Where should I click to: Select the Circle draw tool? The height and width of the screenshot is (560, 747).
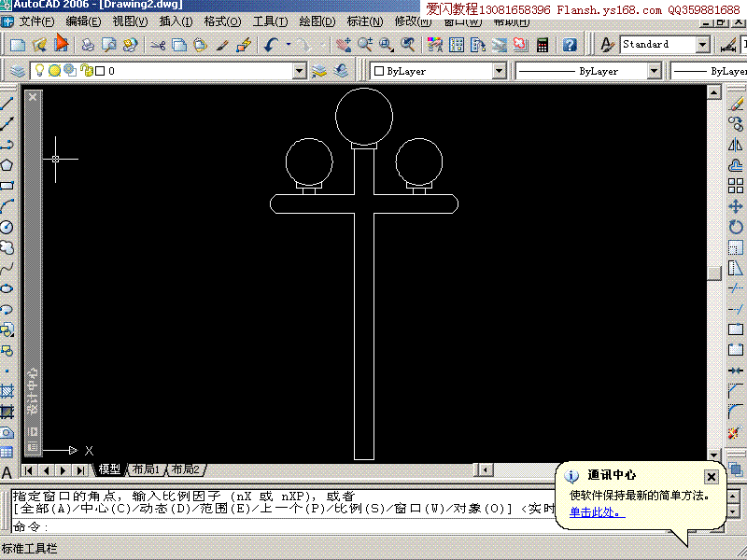7,227
